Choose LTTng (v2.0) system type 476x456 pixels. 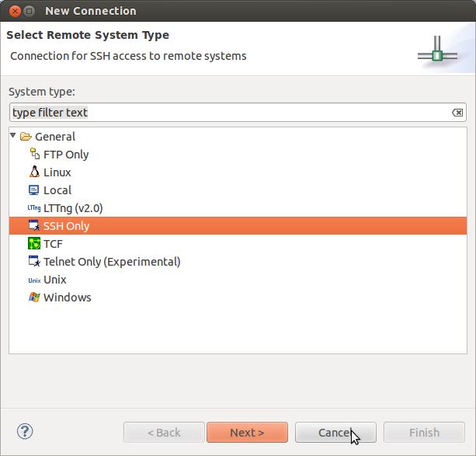tap(73, 208)
